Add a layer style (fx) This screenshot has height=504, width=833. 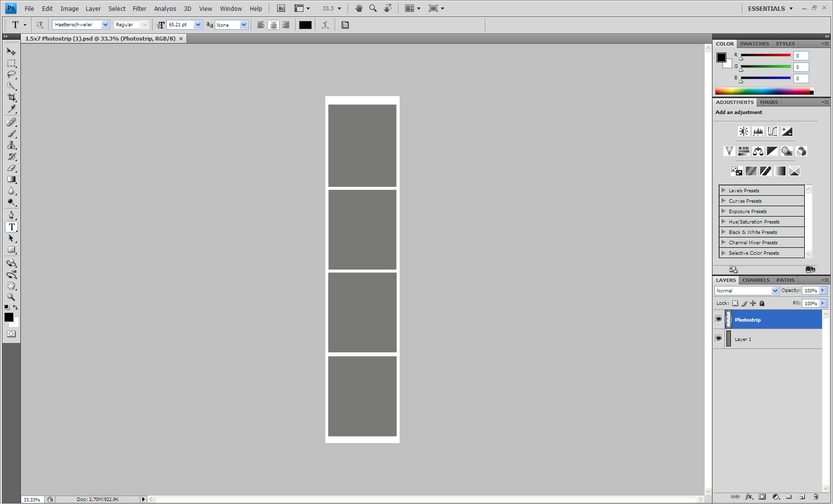749,497
